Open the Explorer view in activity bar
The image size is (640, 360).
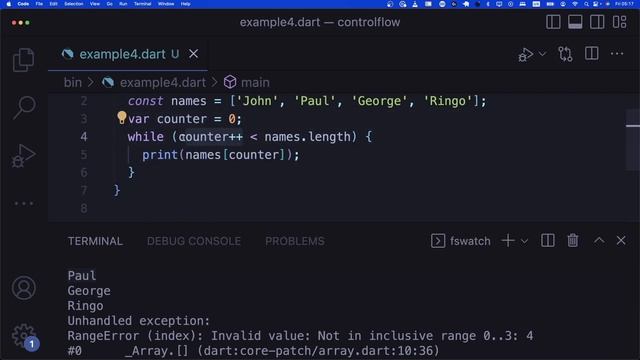pos(24,60)
